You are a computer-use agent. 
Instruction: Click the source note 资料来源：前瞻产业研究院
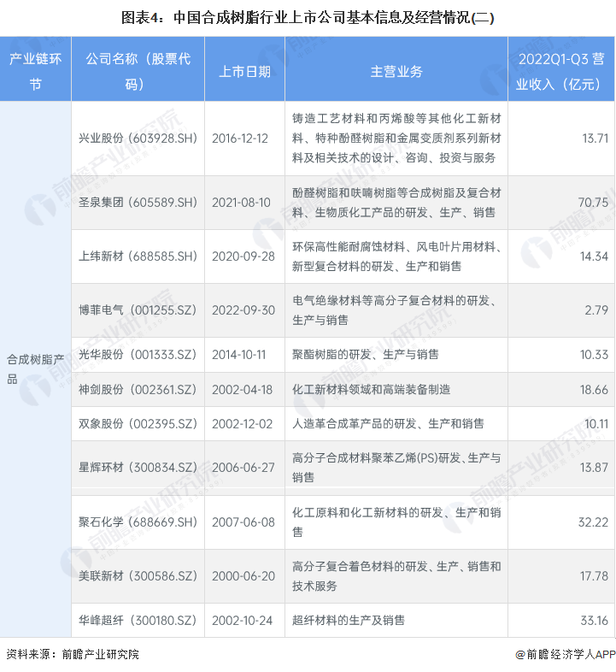pos(73,654)
